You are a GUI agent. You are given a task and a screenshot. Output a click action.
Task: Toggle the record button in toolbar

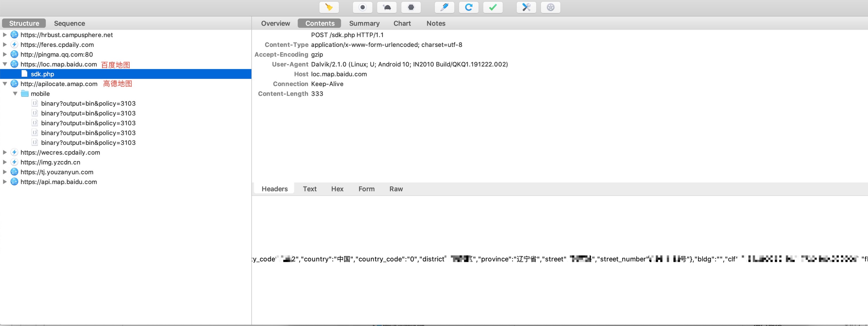tap(363, 7)
